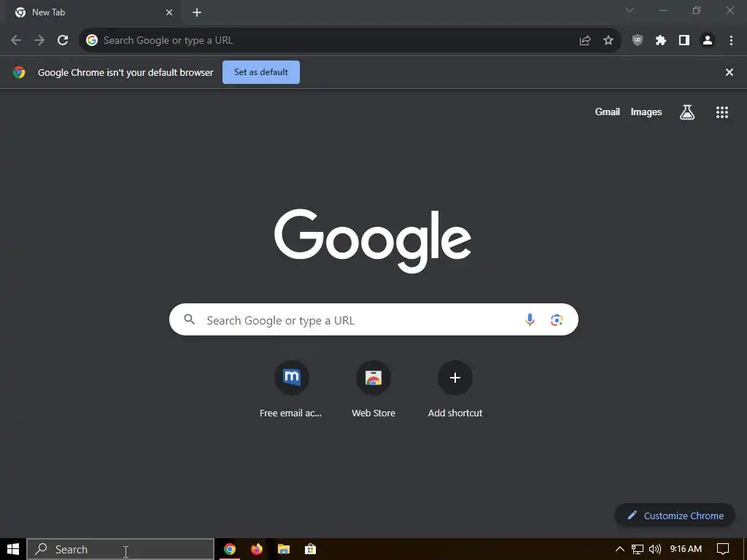Click the taskbar Search box

click(x=120, y=549)
